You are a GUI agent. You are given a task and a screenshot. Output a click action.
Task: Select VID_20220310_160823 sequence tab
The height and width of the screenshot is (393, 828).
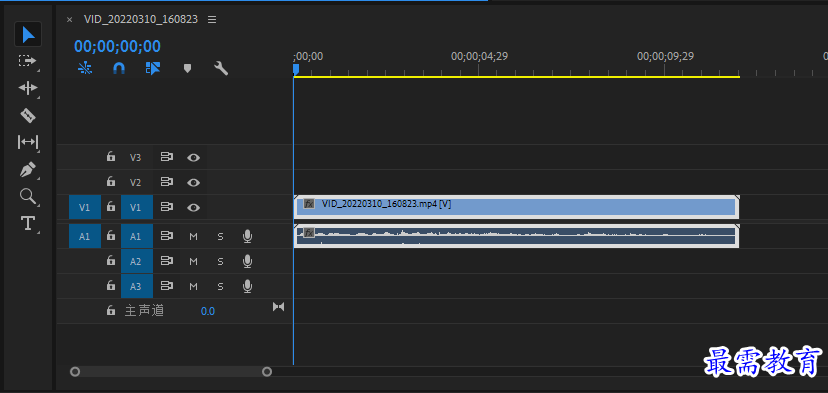[140, 20]
